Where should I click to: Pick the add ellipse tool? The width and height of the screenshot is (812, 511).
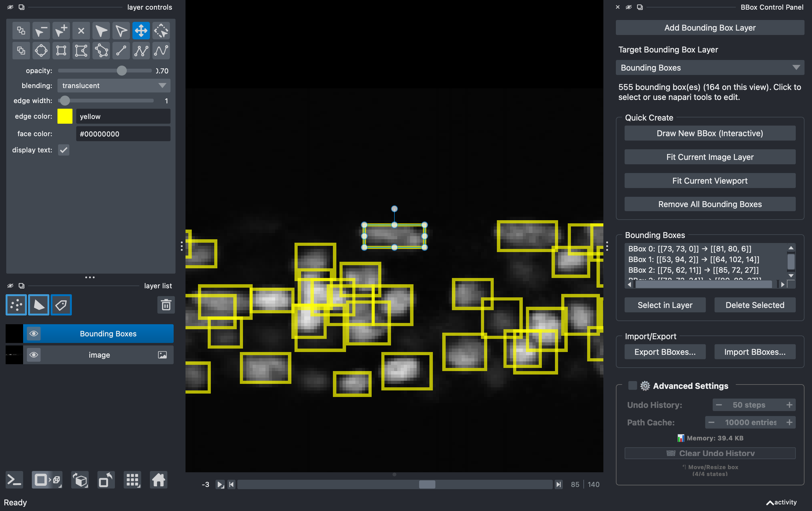pos(41,51)
